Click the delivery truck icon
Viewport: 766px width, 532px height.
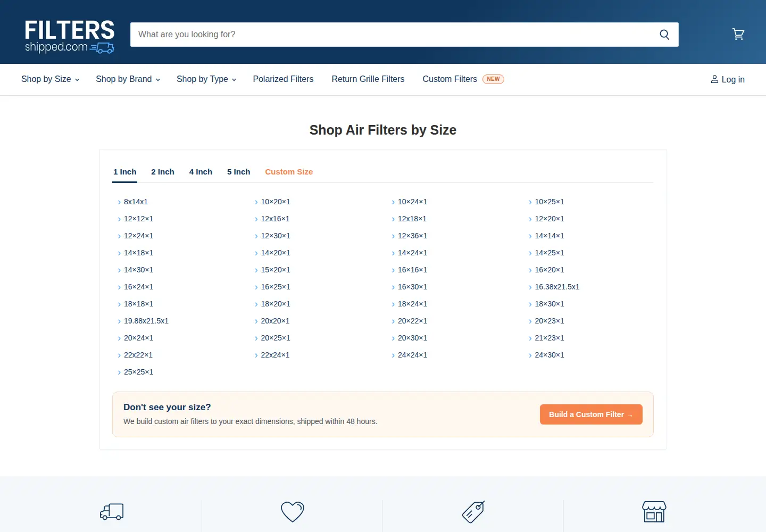[112, 512]
